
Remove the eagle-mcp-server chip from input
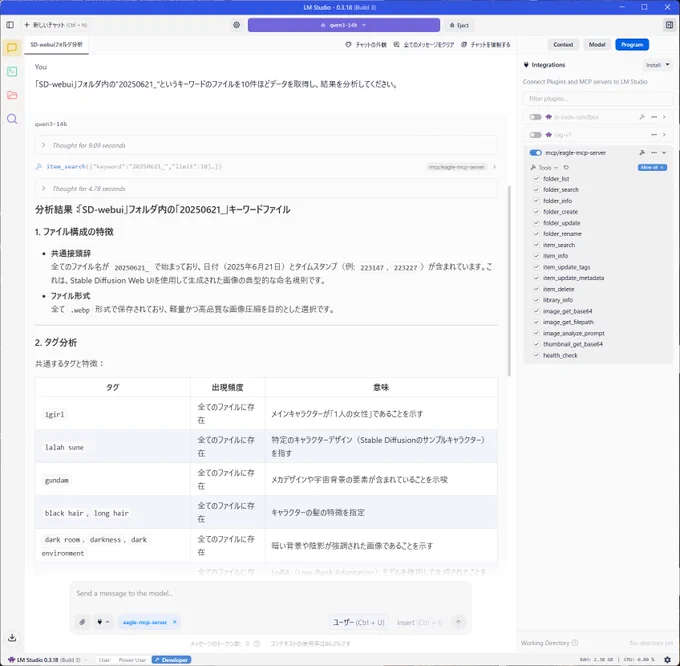175,622
